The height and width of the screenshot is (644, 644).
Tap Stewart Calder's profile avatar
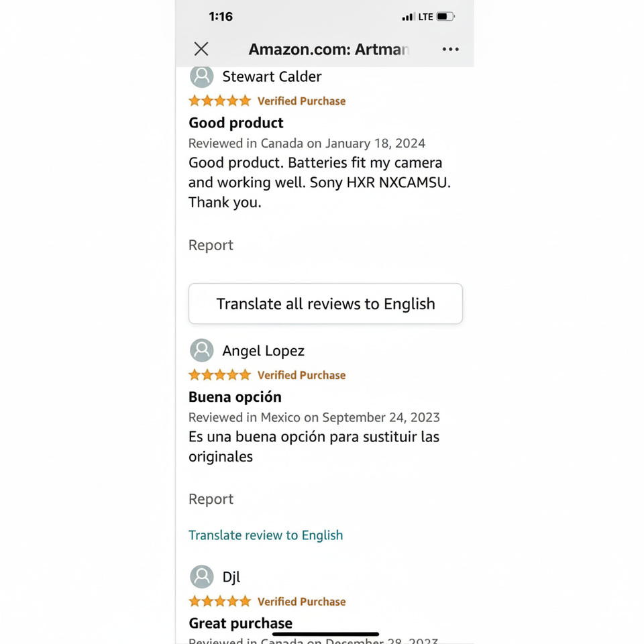(201, 76)
